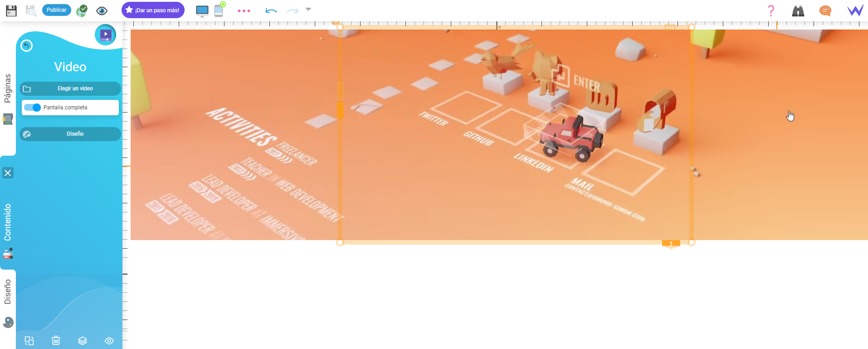Open the layers stack icon
Screen dimensions: 868x349
(82, 341)
